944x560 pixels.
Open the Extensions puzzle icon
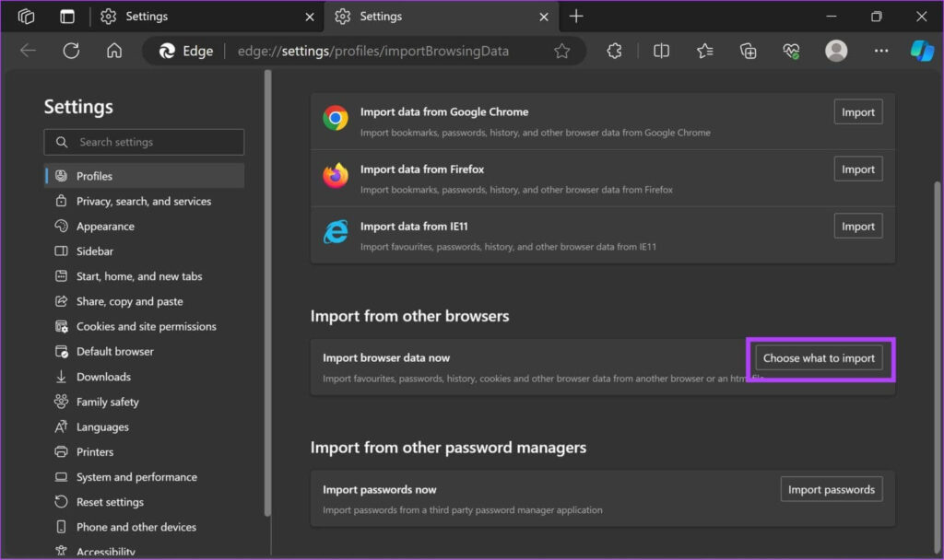point(615,51)
